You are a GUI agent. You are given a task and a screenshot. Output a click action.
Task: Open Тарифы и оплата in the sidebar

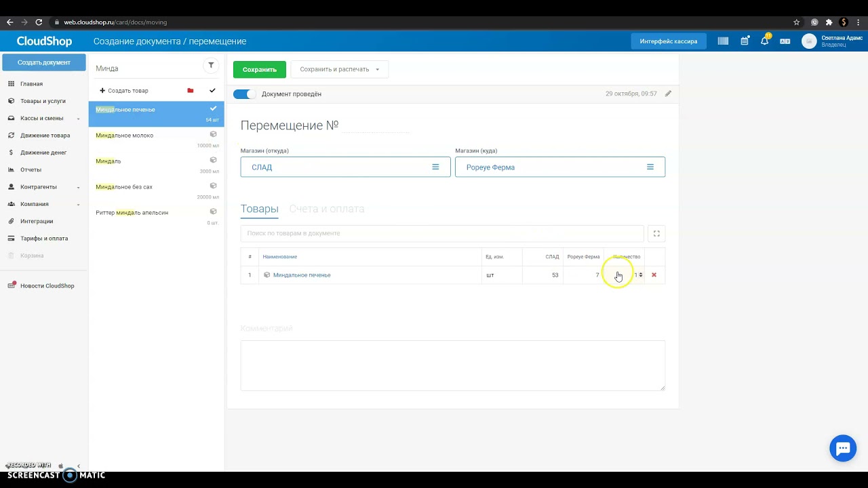tap(44, 239)
